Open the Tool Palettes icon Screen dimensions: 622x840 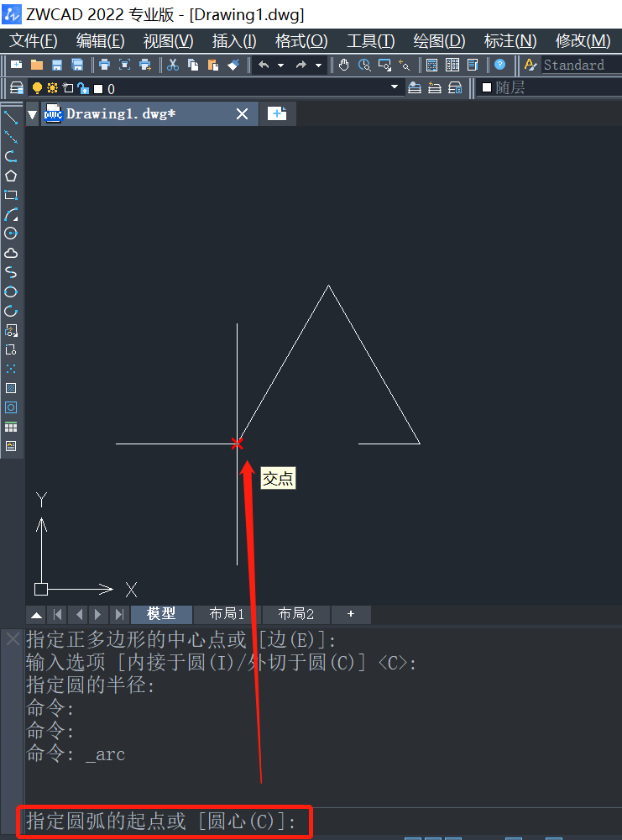(x=473, y=65)
